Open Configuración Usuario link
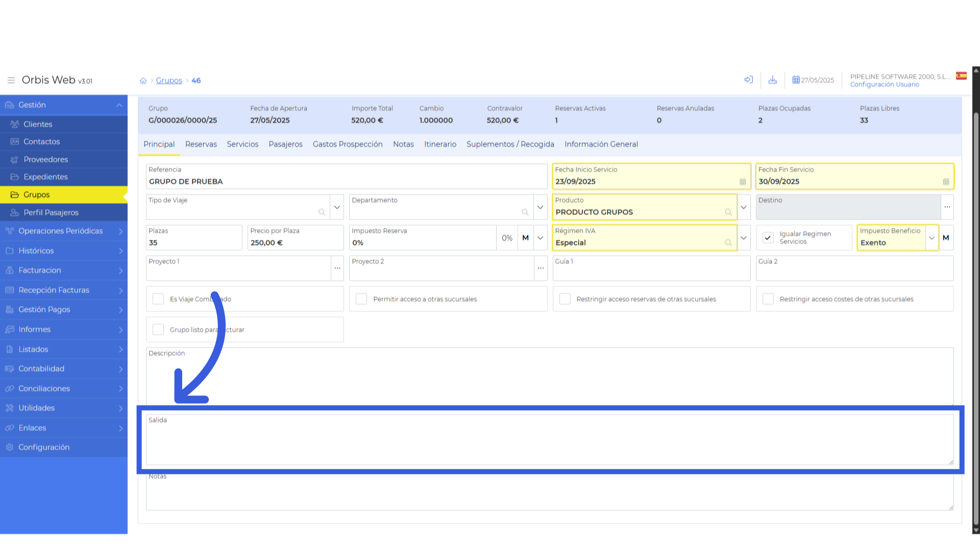Image resolution: width=980 pixels, height=551 pixels. pyautogui.click(x=885, y=85)
